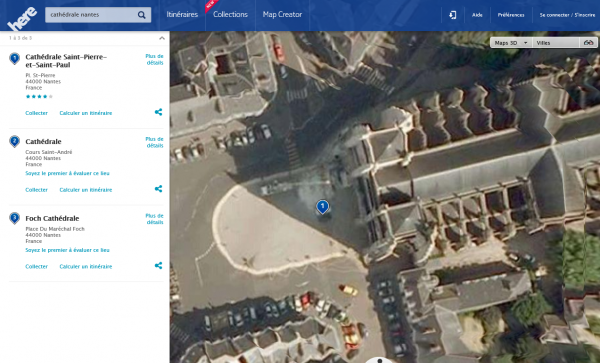
Task: Share the Saint-Pierre-et-Saint-Paul result
Action: click(158, 112)
